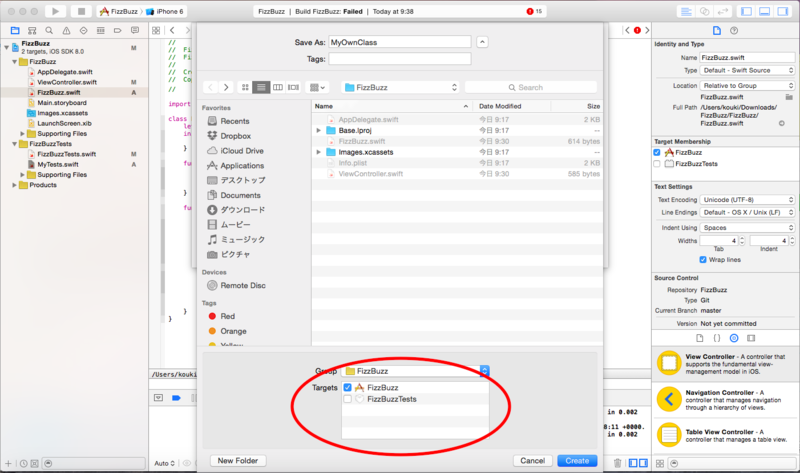Expand the Base.lproj folder row

pyautogui.click(x=318, y=131)
